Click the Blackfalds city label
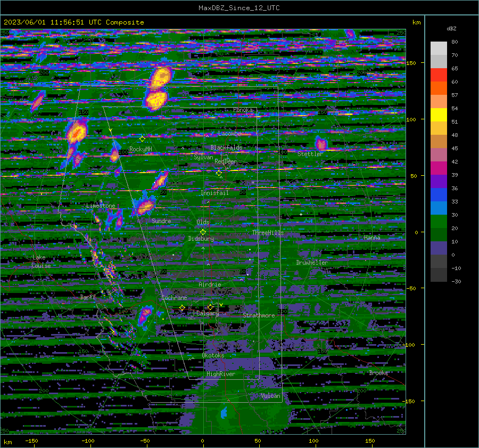Screen dimensions: 479x448 pyautogui.click(x=226, y=148)
